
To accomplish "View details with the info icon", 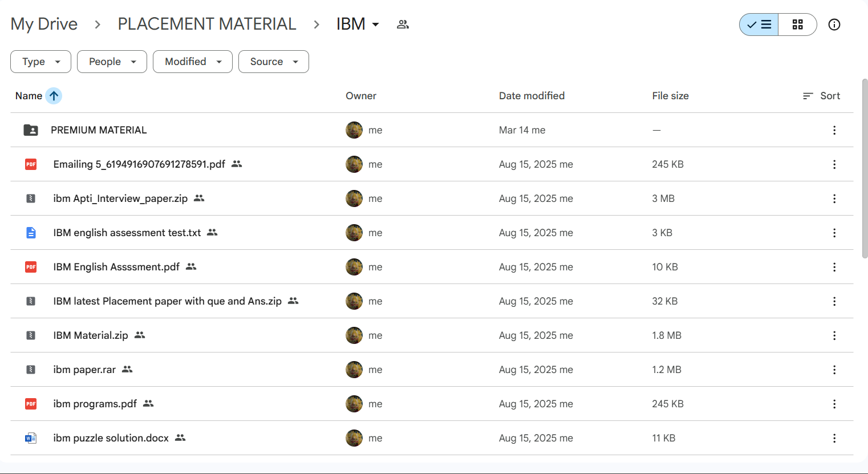I will (x=834, y=25).
